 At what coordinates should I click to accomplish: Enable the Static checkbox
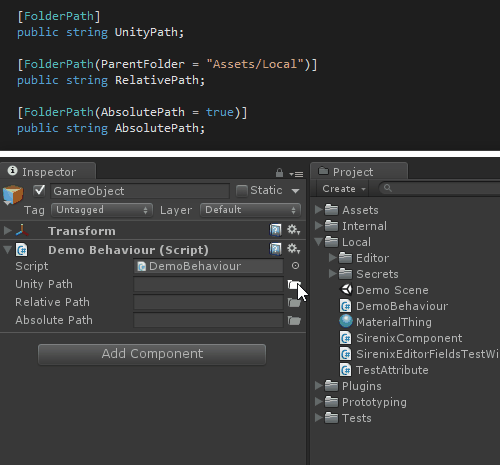241,191
